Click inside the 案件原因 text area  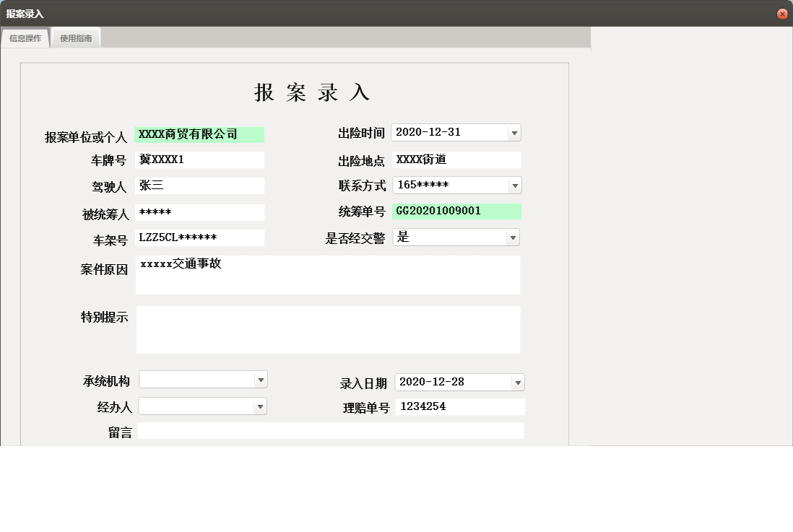[x=327, y=274]
